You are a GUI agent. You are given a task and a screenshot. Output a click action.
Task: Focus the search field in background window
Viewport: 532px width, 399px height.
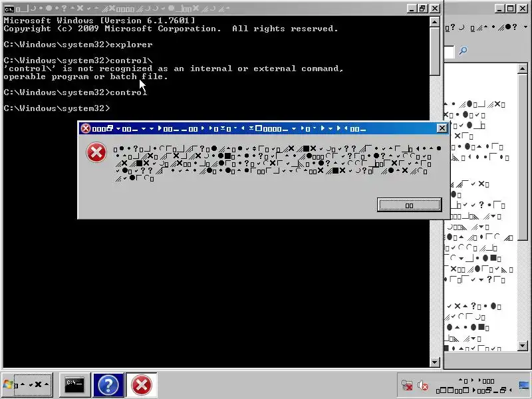(450, 52)
